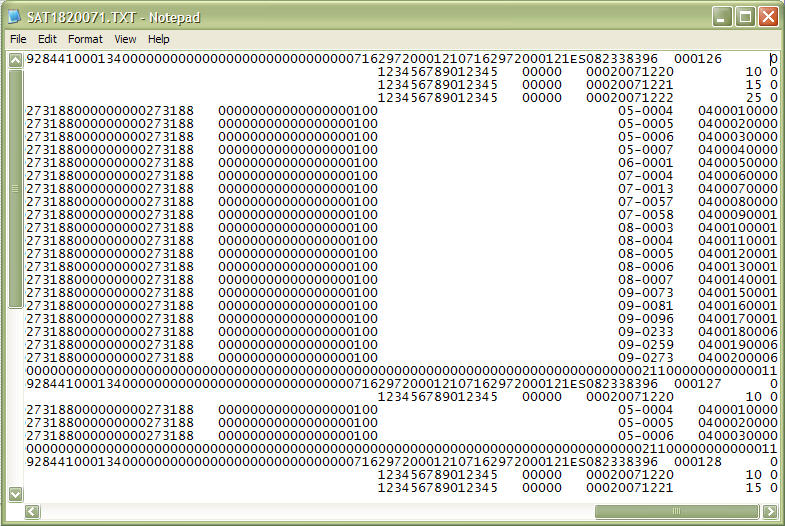785x526 pixels.
Task: Click the horizontal scrollbar left arrow
Action: point(32,511)
